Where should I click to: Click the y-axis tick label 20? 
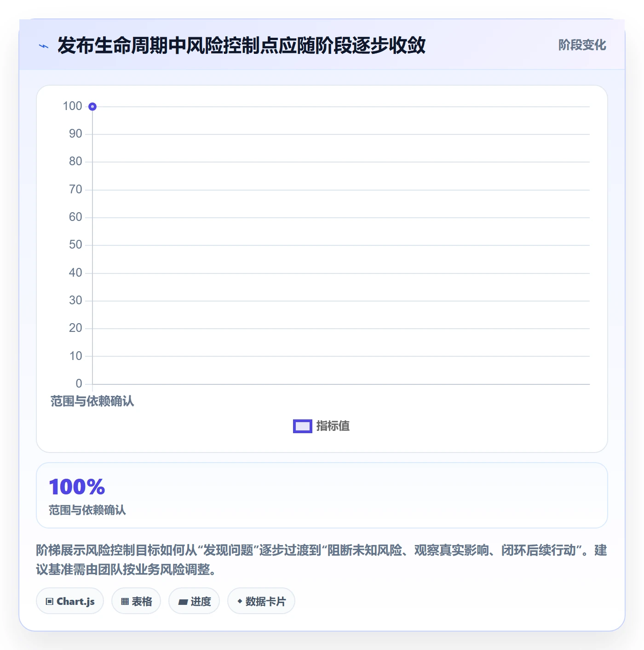click(75, 328)
